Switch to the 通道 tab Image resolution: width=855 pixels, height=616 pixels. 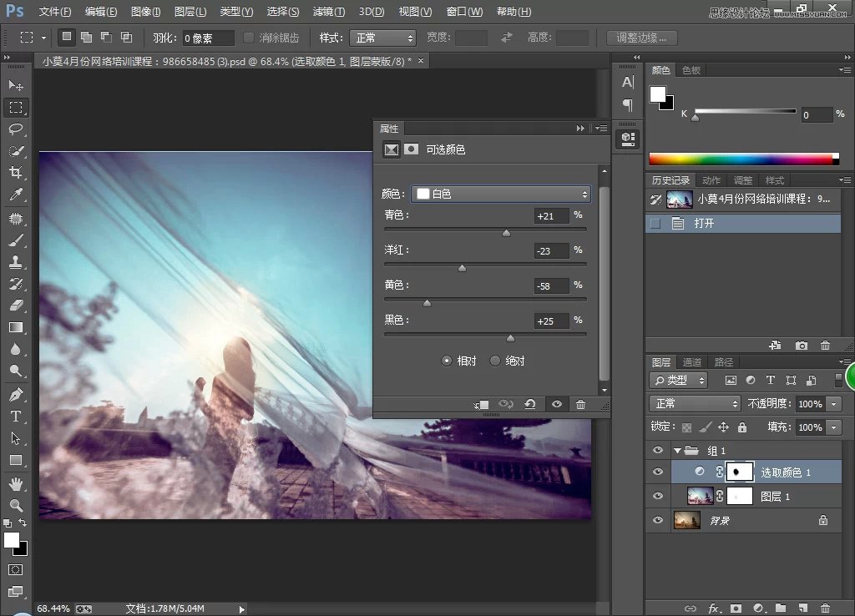point(692,362)
